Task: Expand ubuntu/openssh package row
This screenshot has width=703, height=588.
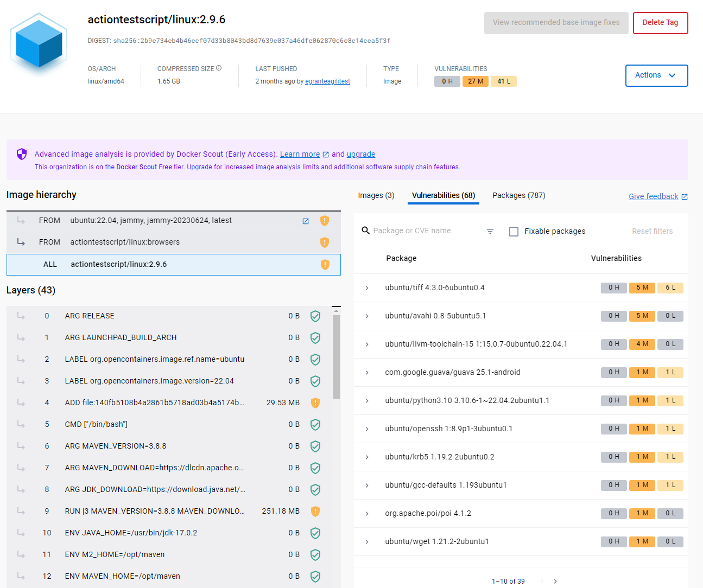Action: point(367,429)
